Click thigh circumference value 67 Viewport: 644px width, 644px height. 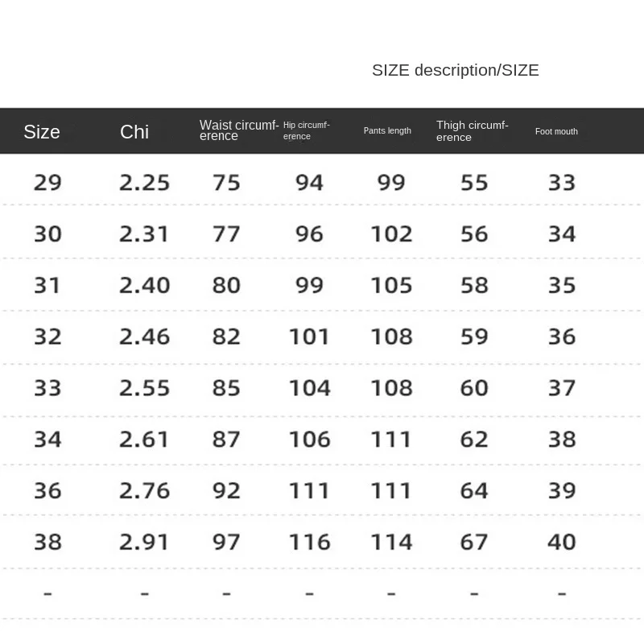[474, 542]
